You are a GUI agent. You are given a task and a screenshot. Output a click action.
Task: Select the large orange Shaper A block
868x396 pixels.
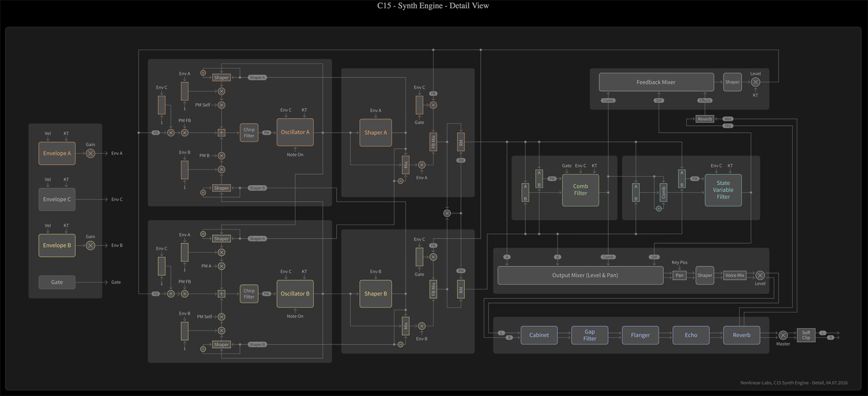tap(376, 132)
